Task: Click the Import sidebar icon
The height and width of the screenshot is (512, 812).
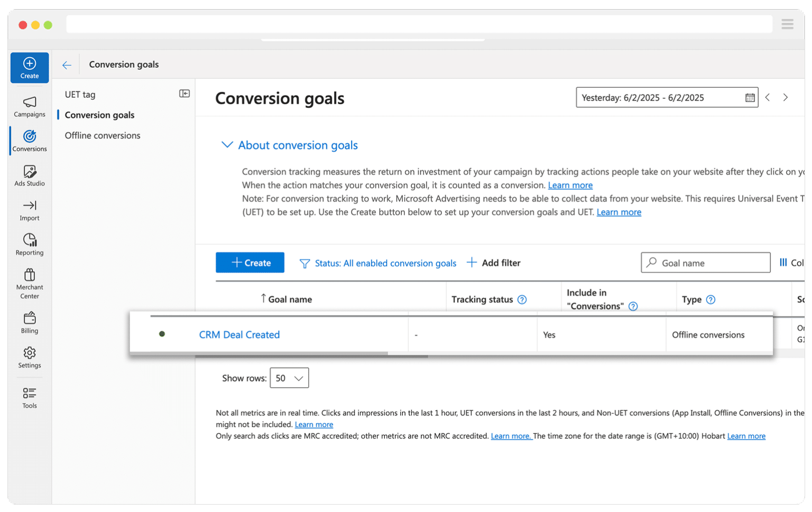Action: click(29, 206)
